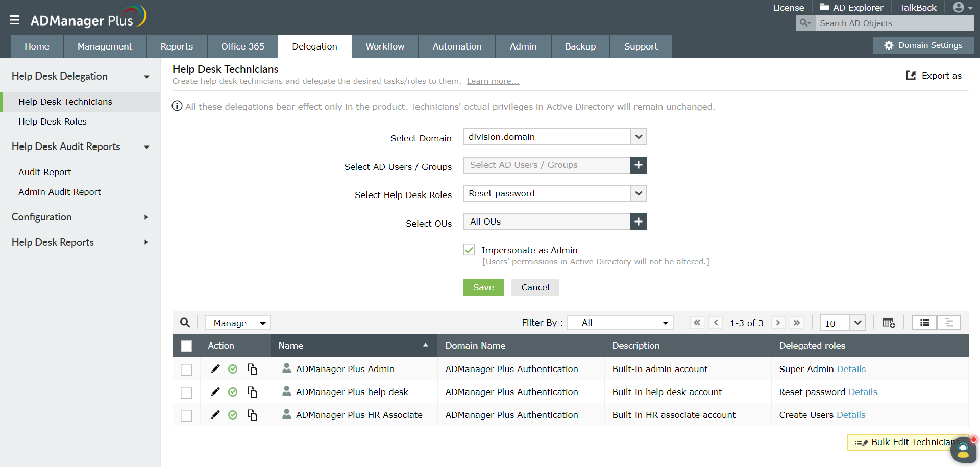This screenshot has height=467, width=980.
Task: Open Details for Reset password role
Action: (x=863, y=392)
